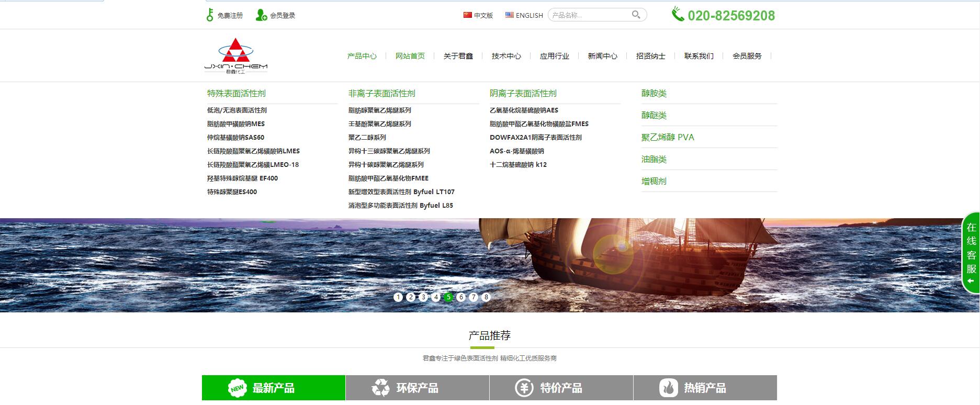Image resolution: width=980 pixels, height=405 pixels.
Task: Click the green key registration icon
Action: [x=210, y=15]
